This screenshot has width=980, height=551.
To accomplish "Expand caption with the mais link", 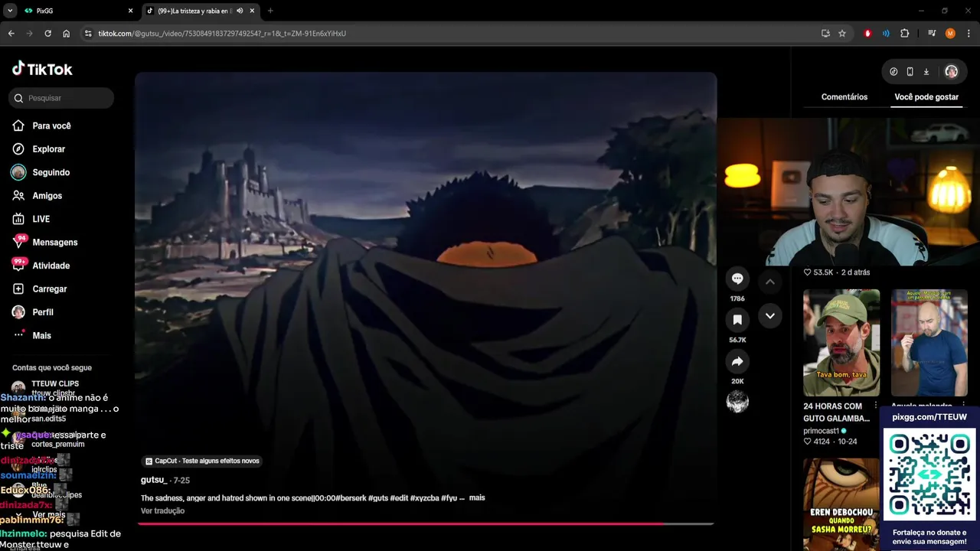I will tap(477, 498).
